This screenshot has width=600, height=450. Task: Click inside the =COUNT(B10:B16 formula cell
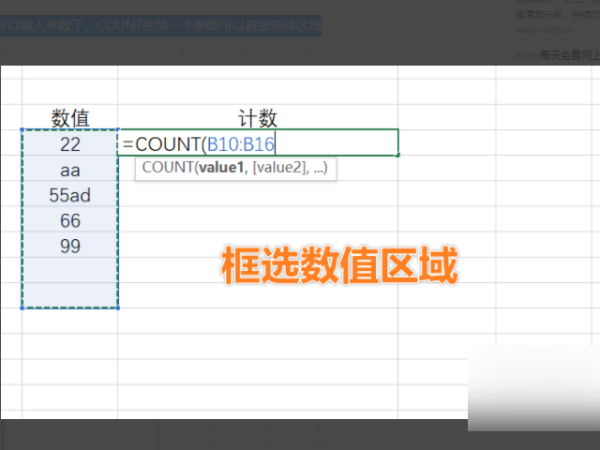(258, 143)
